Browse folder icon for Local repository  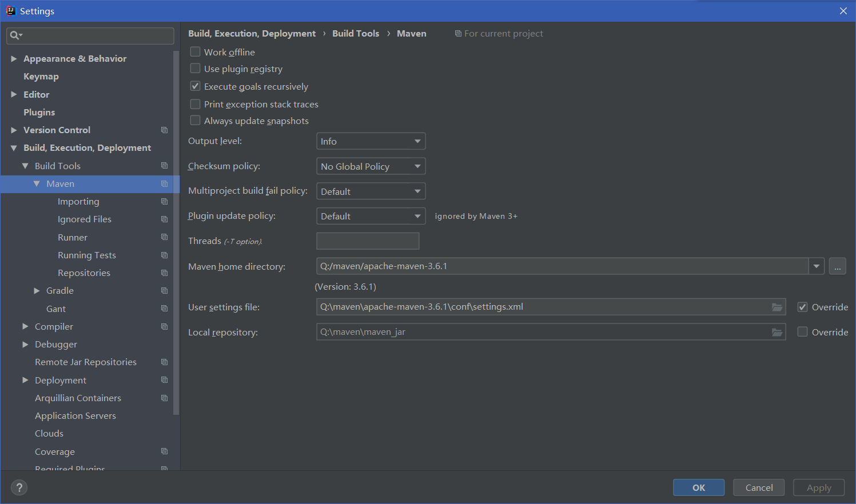(x=777, y=332)
